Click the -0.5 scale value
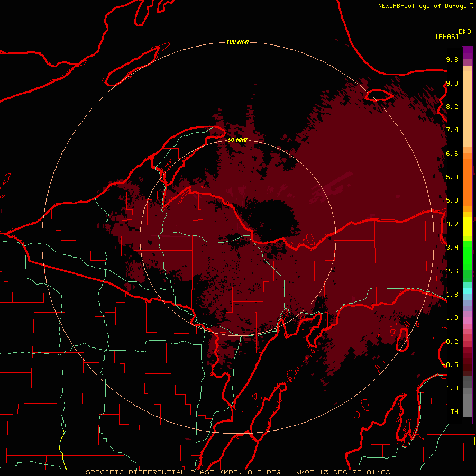Viewport: 476px width, 476px height. 450,365
